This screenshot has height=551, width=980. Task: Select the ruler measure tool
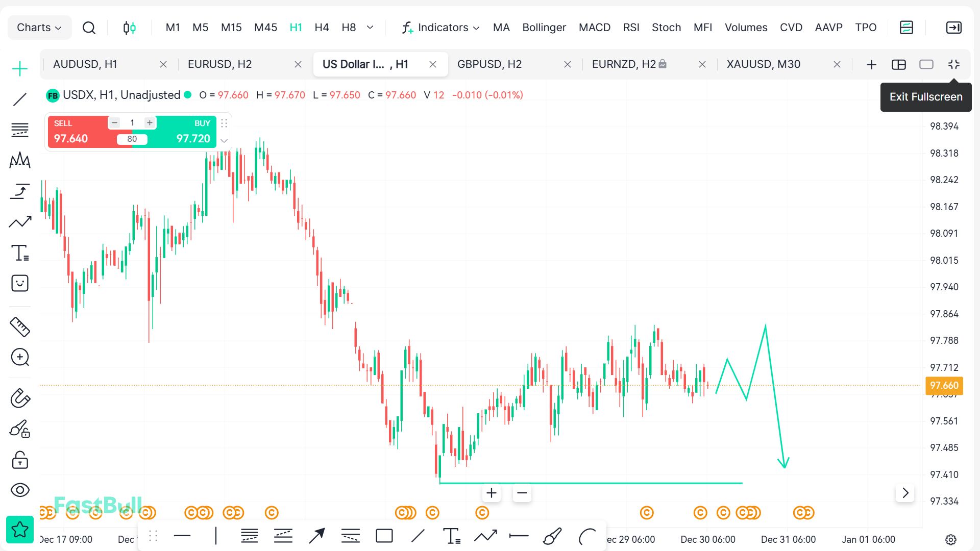tap(20, 327)
